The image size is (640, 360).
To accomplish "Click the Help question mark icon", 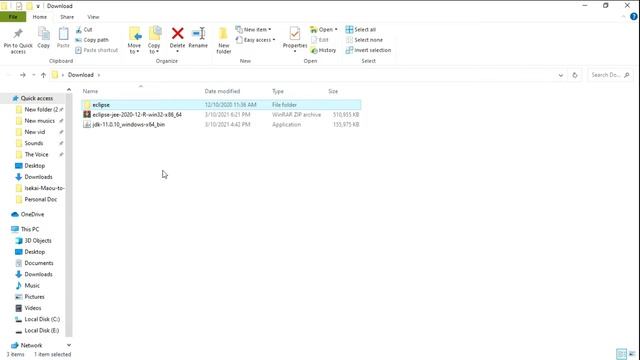I will coord(633,17).
